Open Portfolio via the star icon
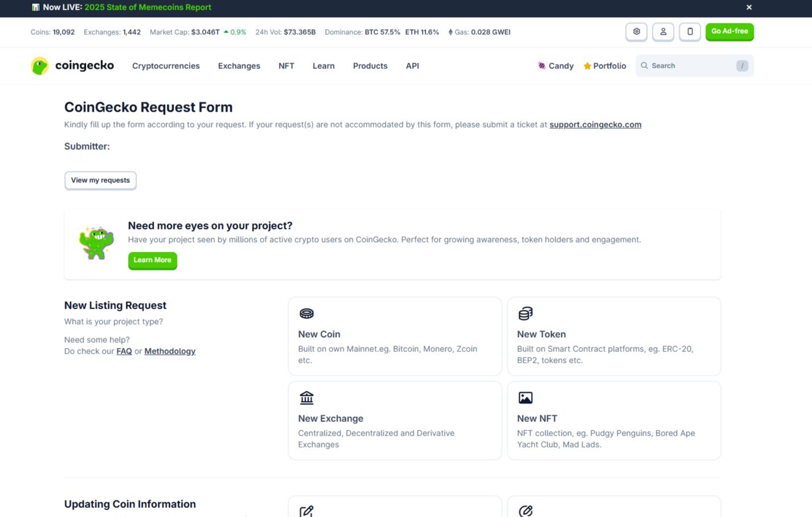This screenshot has height=517, width=812. 587,65
